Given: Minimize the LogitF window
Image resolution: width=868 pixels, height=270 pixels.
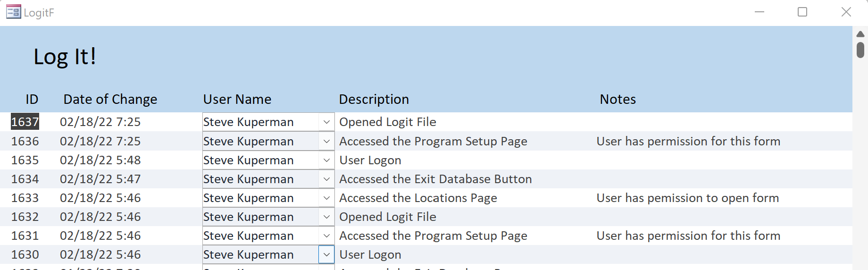Looking at the screenshot, I should (x=759, y=12).
